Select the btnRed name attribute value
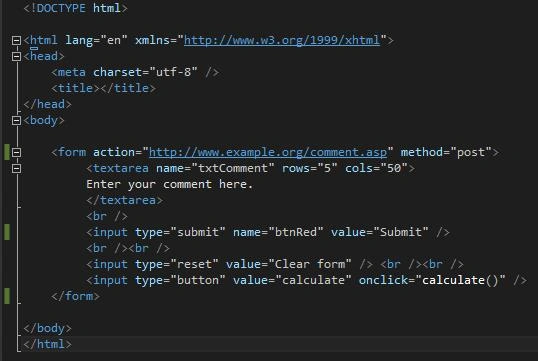 pos(296,232)
